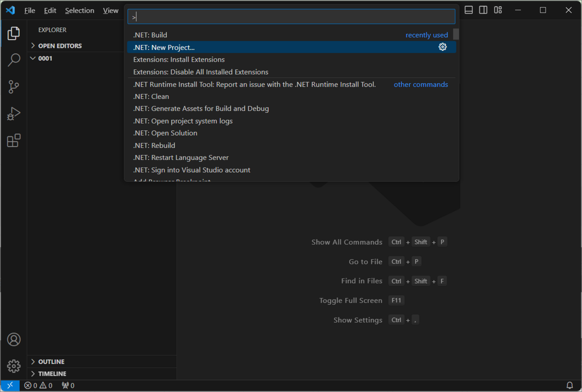Open the Edit menu
This screenshot has width=582, height=392.
50,10
